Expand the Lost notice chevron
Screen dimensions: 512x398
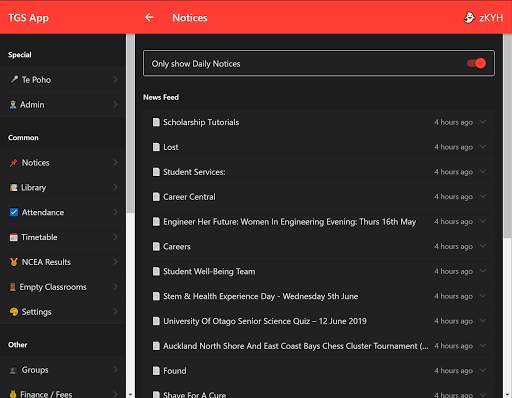pyautogui.click(x=483, y=147)
